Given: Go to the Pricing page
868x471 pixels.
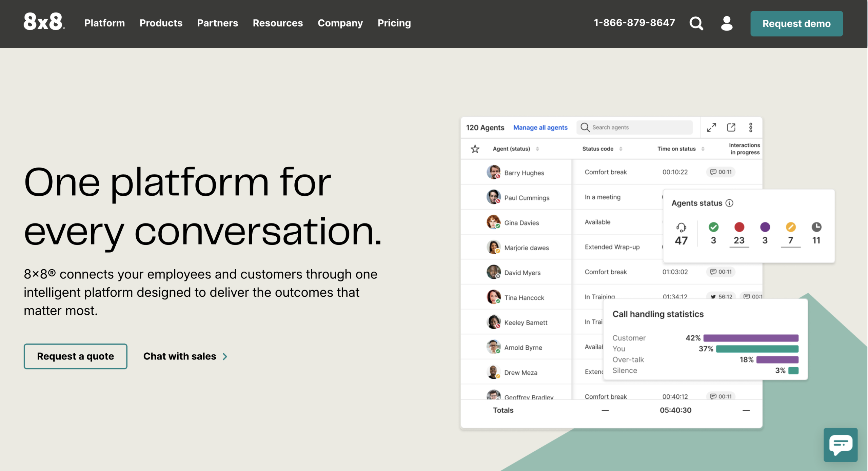Looking at the screenshot, I should coord(394,23).
